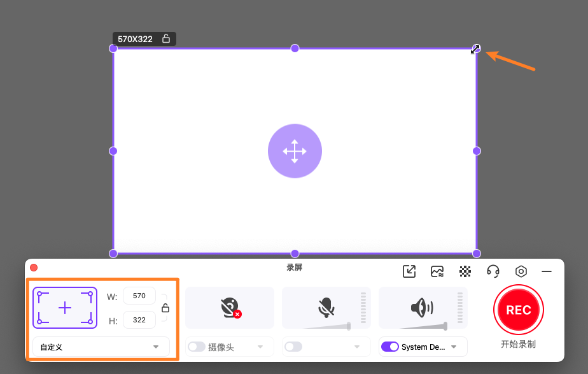Click the bottom-left resize handle of the capture area

113,254
